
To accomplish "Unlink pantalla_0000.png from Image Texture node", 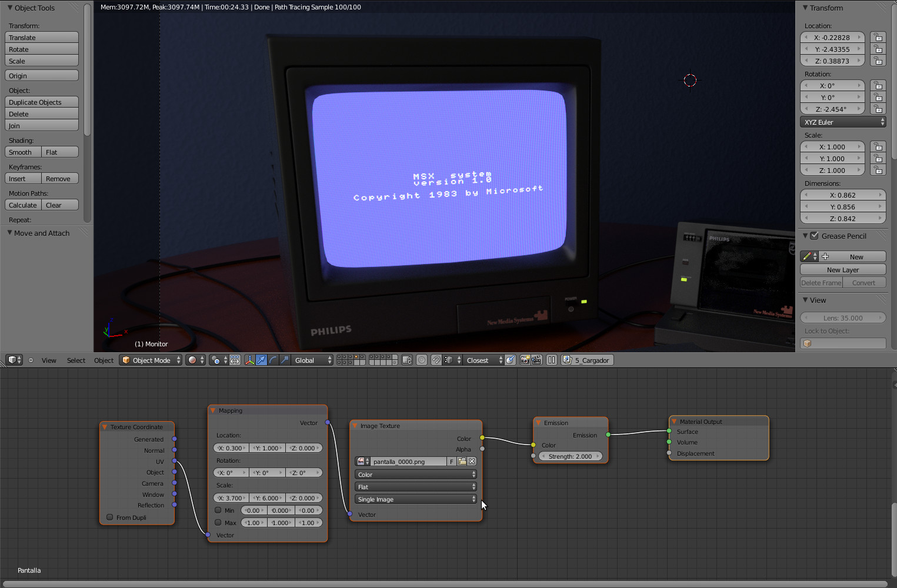I will pos(472,462).
